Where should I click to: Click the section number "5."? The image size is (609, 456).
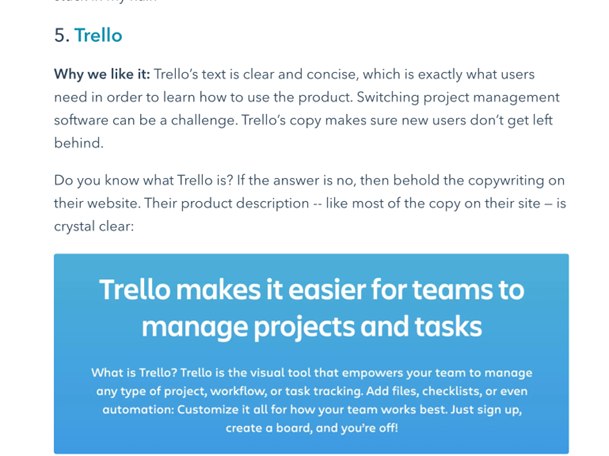[x=61, y=36]
